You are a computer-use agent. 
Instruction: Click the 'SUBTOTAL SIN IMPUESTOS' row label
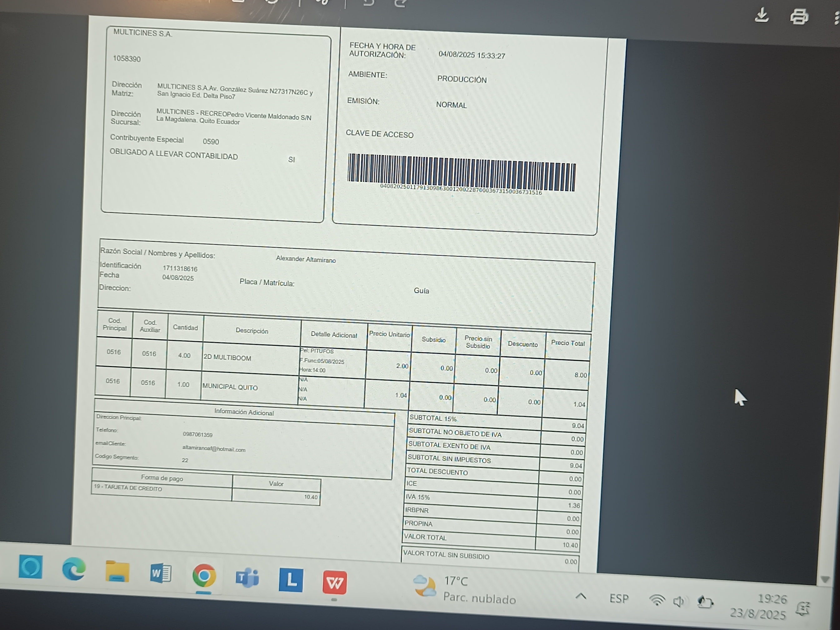click(449, 459)
